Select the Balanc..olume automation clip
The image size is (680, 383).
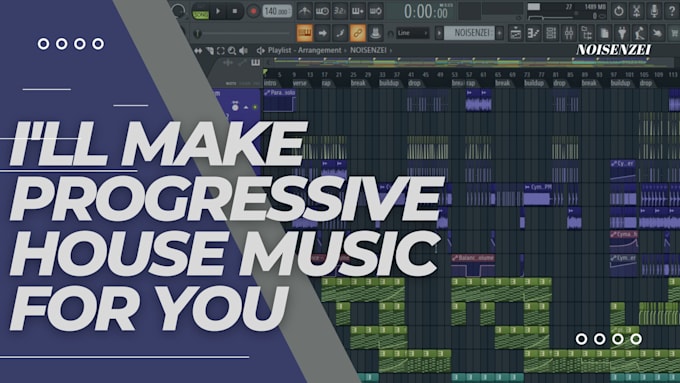[x=473, y=266]
